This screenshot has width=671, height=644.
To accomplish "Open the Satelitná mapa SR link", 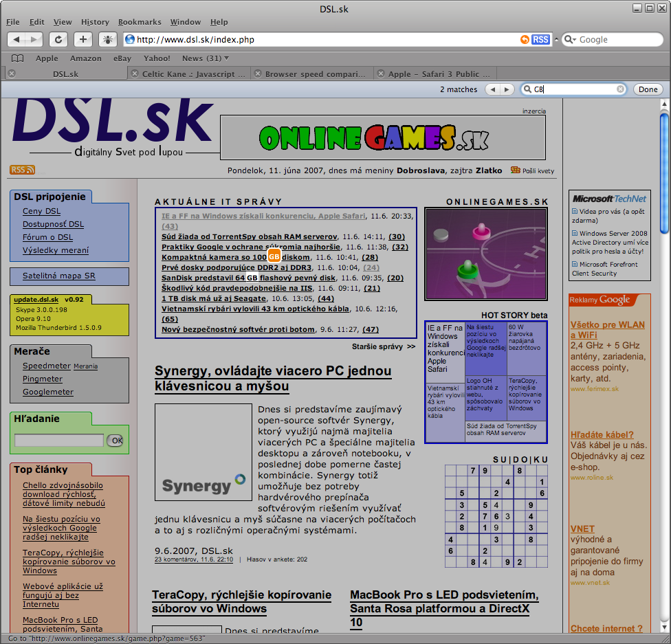I will click(59, 276).
